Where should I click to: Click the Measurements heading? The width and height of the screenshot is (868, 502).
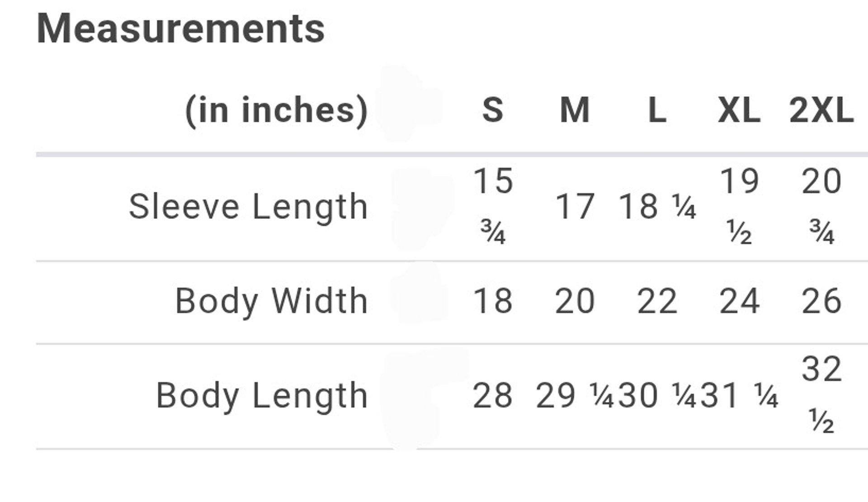click(x=180, y=29)
